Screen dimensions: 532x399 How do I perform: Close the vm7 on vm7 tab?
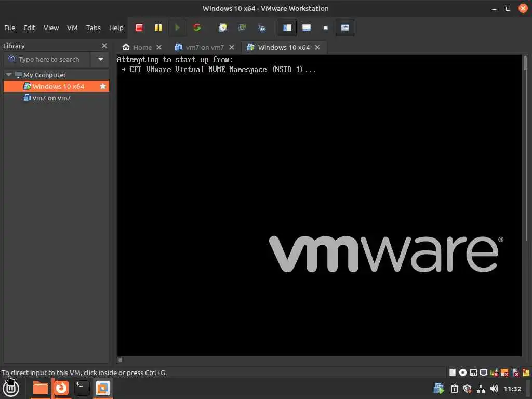click(231, 47)
